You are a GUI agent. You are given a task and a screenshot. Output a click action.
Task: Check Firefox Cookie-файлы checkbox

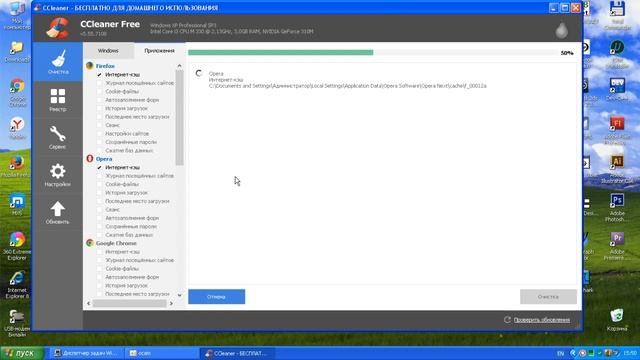100,91
